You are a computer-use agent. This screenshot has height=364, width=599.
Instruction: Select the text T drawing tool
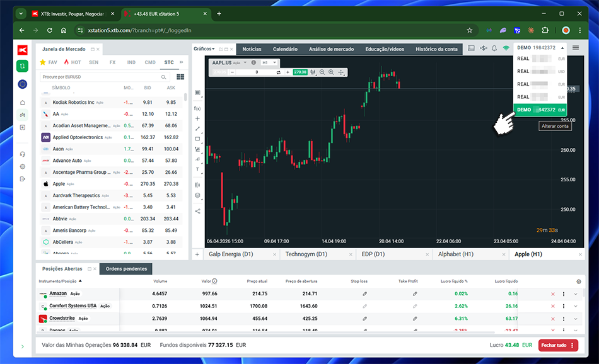tap(197, 169)
